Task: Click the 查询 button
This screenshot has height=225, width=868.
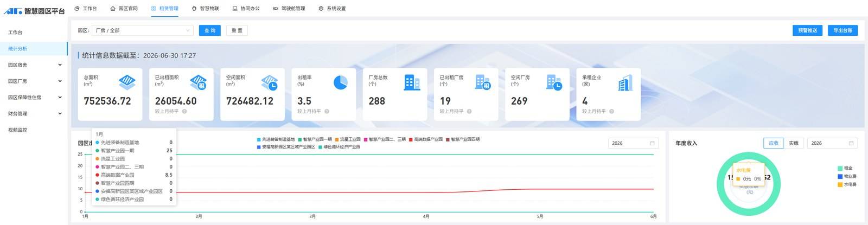Action: pyautogui.click(x=210, y=30)
